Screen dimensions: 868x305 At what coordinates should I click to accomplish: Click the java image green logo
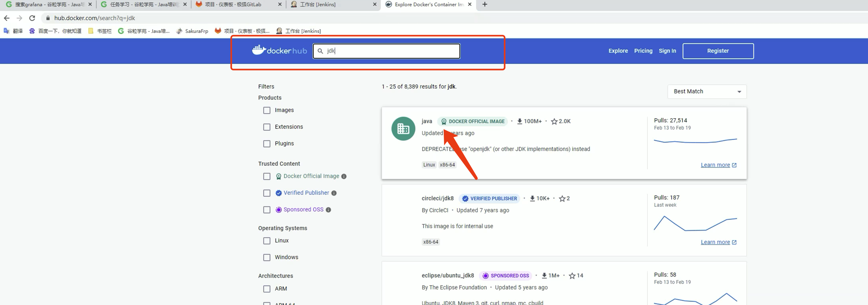click(x=403, y=129)
